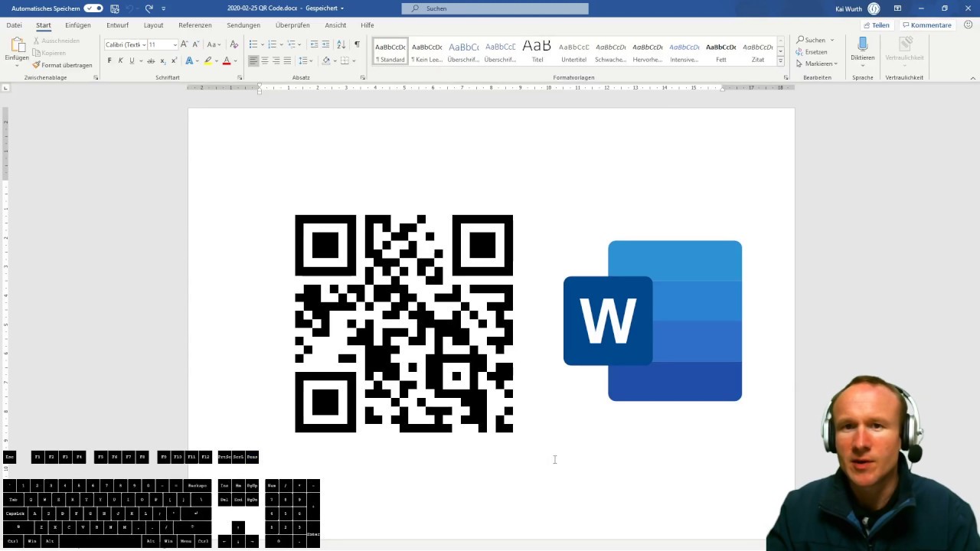Click the Kommentare button
The width and height of the screenshot is (980, 551).
tap(926, 25)
